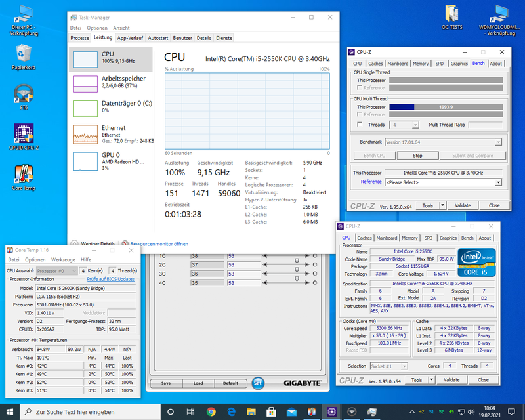Open CPU Auswahl Prozessor #0 dropdown
Screen dimensions: 525x420
click(56, 270)
